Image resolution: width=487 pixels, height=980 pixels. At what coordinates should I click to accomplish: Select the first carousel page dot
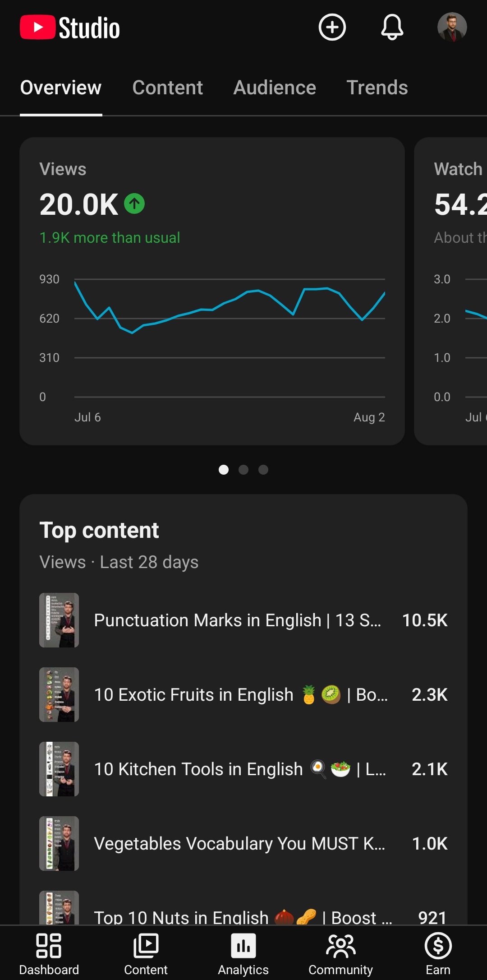click(224, 470)
